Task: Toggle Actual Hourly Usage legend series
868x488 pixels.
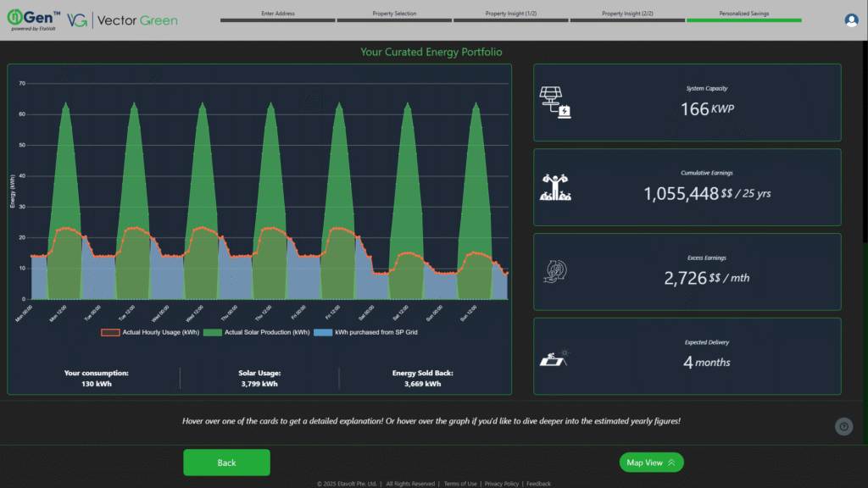Action: pos(150,332)
